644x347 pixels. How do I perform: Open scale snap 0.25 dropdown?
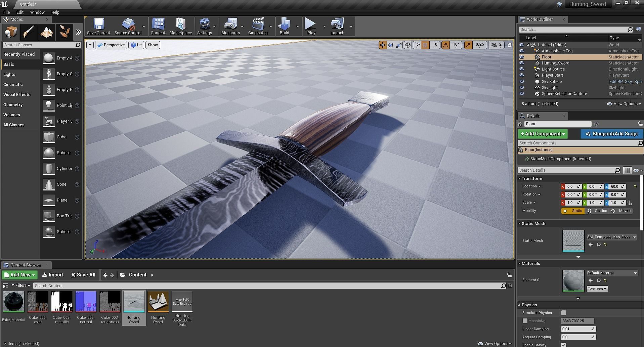(480, 45)
